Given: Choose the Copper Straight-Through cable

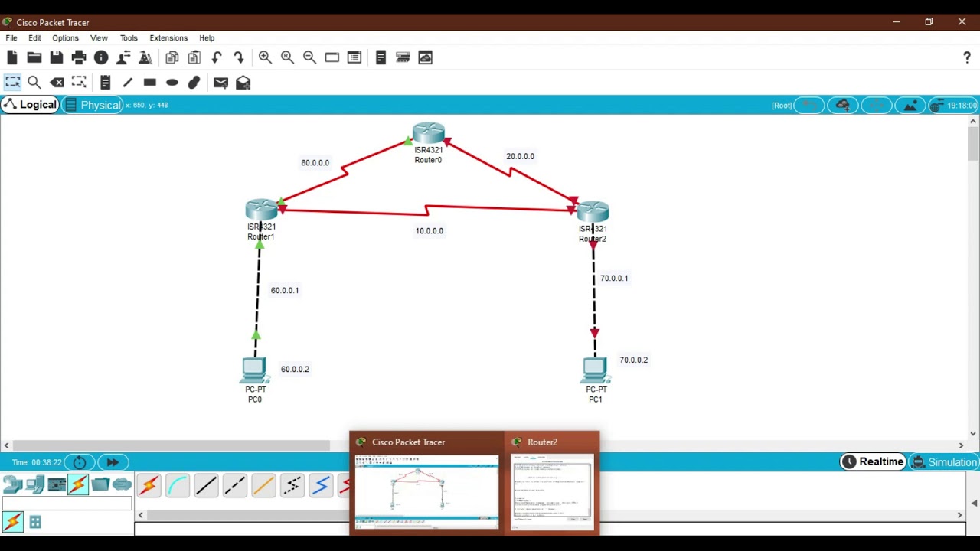Looking at the screenshot, I should (206, 485).
